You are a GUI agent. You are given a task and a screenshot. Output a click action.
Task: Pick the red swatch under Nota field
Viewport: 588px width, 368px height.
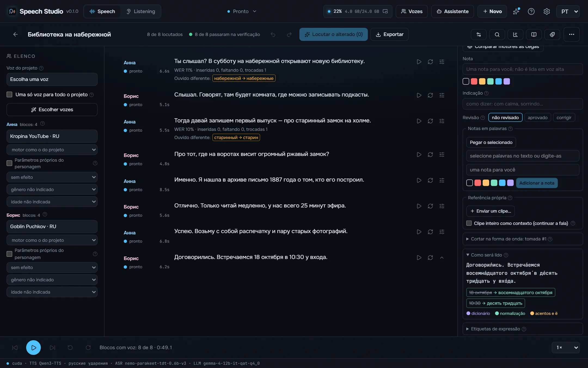(474, 82)
